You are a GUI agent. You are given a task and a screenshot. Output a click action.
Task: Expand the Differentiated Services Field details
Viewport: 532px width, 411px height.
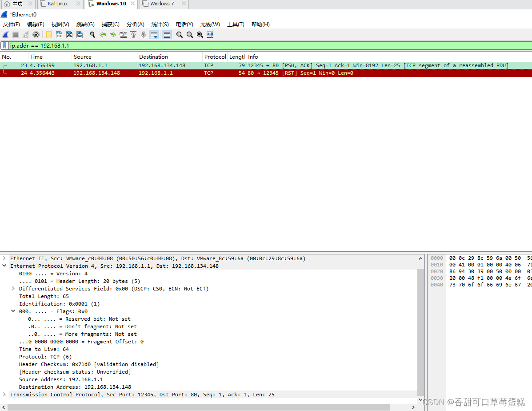(x=13, y=288)
